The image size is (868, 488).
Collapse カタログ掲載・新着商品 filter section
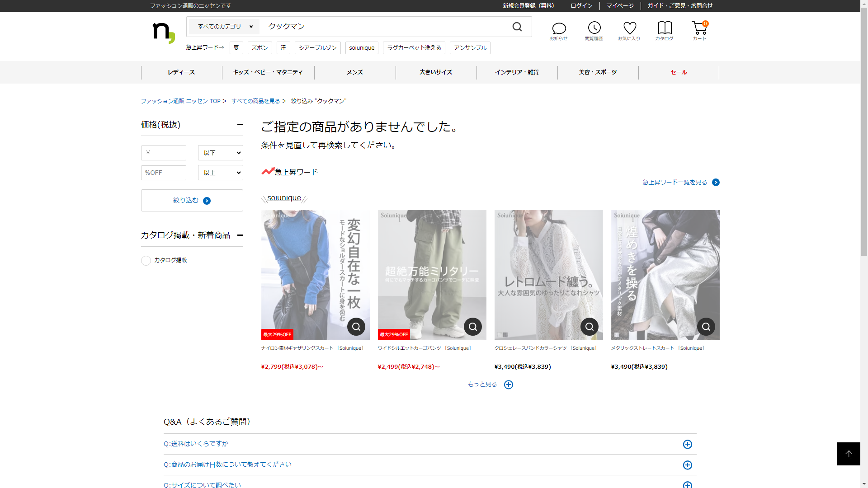(240, 235)
